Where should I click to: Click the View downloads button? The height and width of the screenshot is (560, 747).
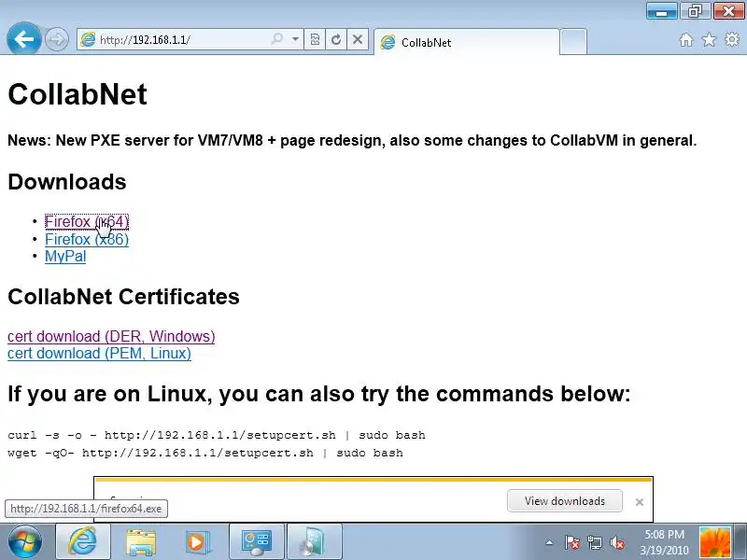(x=565, y=501)
